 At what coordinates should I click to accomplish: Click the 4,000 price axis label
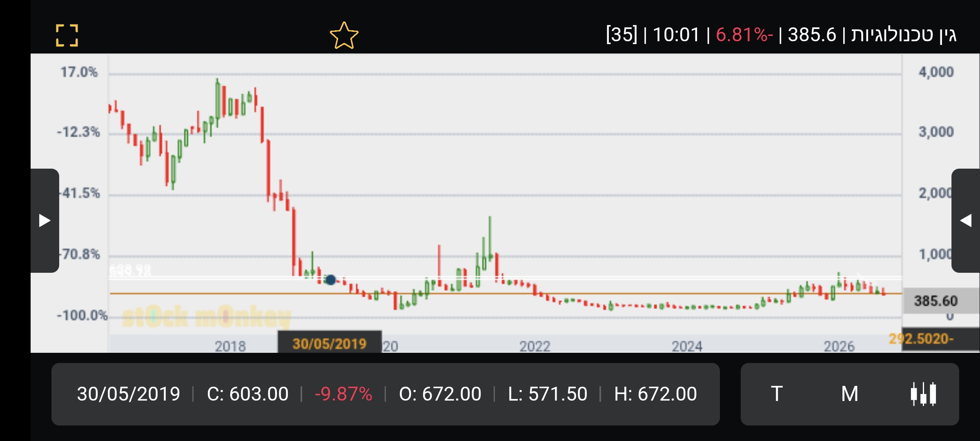(936, 72)
